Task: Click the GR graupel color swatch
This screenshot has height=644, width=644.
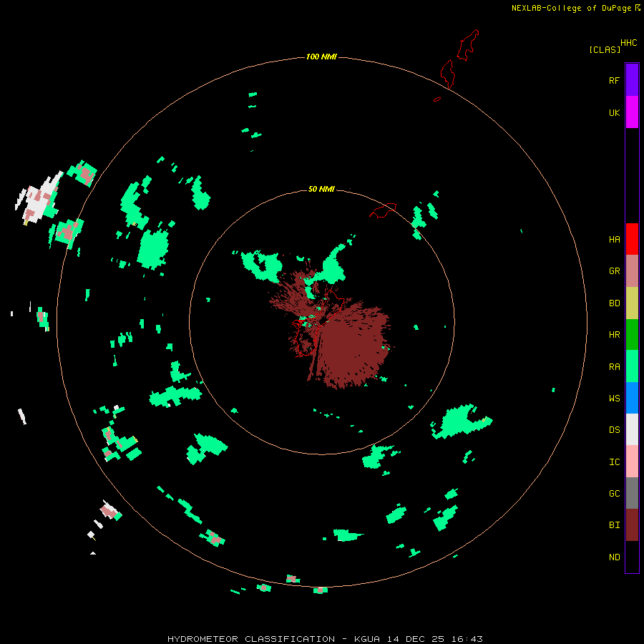Action: pyautogui.click(x=632, y=271)
